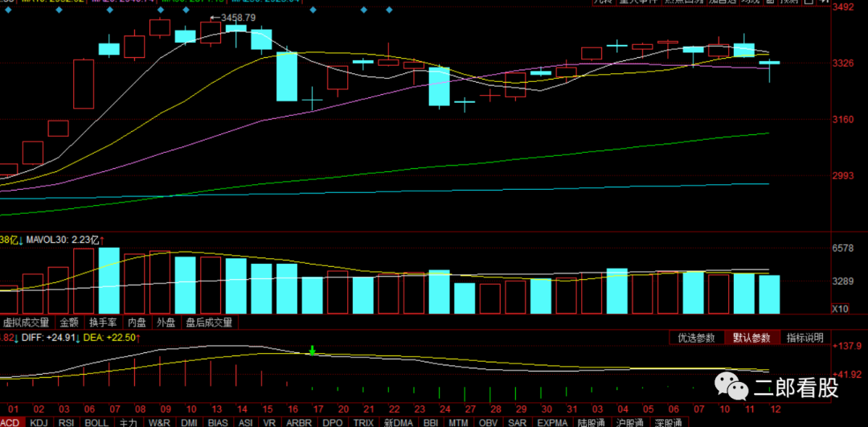Click the blue diamond event marker above date 09
868x427 pixels.
tap(160, 10)
